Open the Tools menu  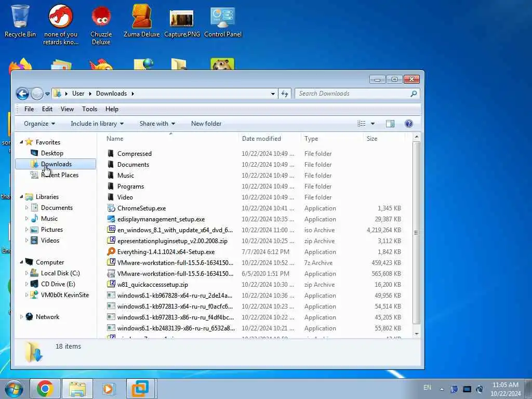[89, 109]
